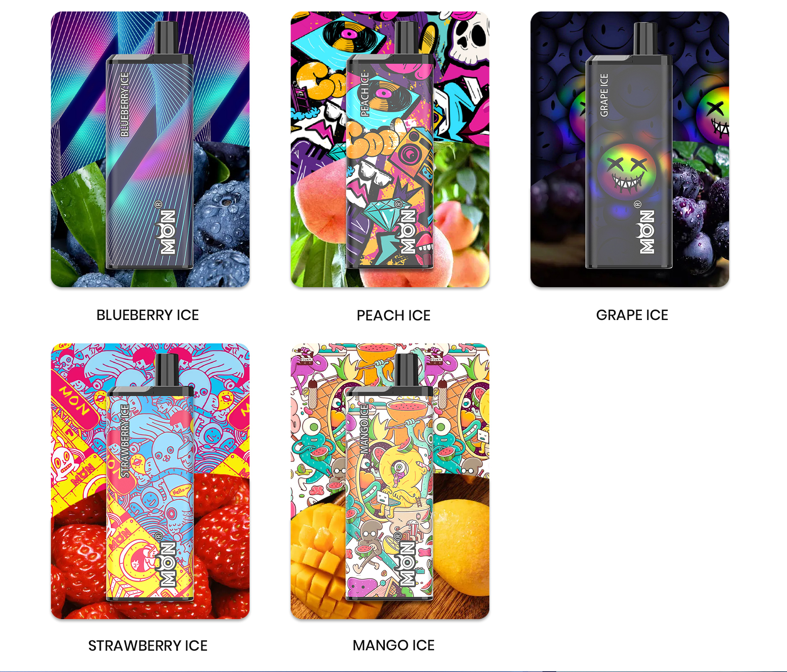Open the Mango Ice product image

390,481
